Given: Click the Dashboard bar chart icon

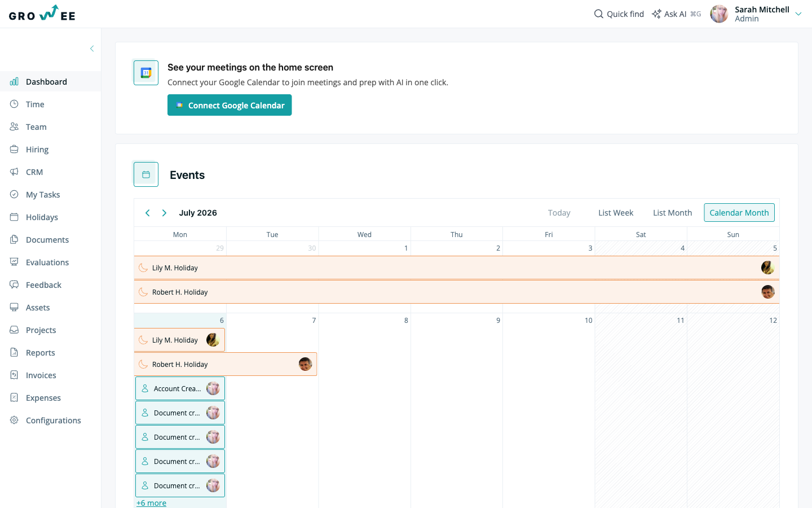Looking at the screenshot, I should point(14,81).
